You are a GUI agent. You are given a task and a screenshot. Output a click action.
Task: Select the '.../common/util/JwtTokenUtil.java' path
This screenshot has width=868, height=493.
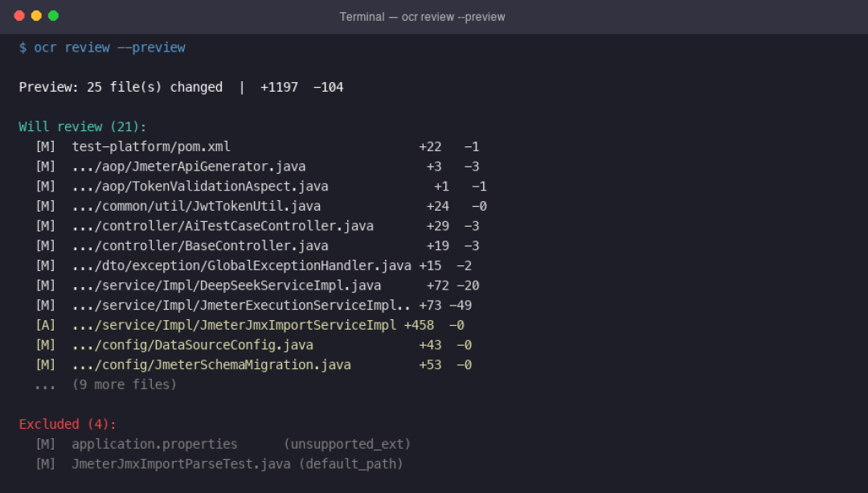tap(197, 207)
